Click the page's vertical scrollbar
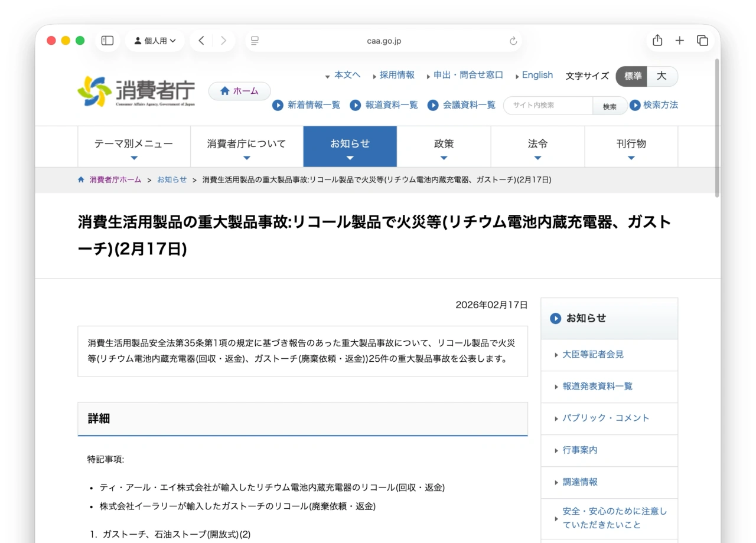Image resolution: width=756 pixels, height=543 pixels. click(x=717, y=127)
